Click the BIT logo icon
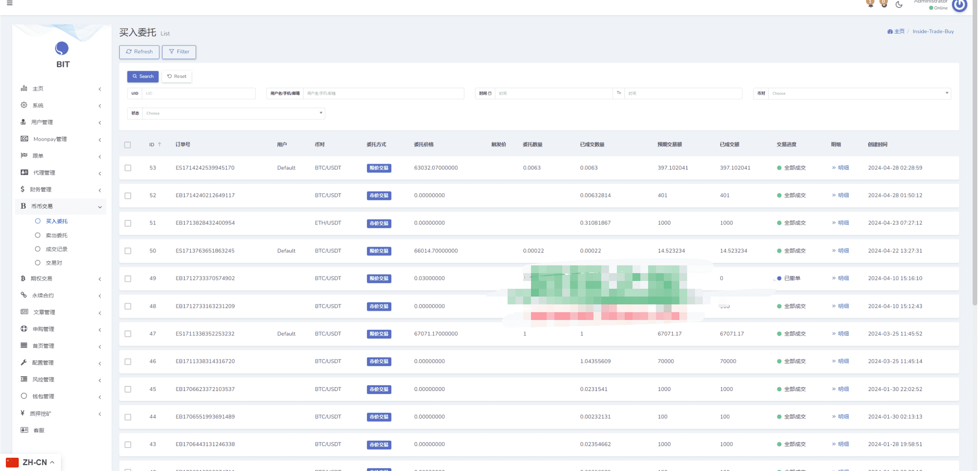The height and width of the screenshot is (471, 980). (x=62, y=48)
